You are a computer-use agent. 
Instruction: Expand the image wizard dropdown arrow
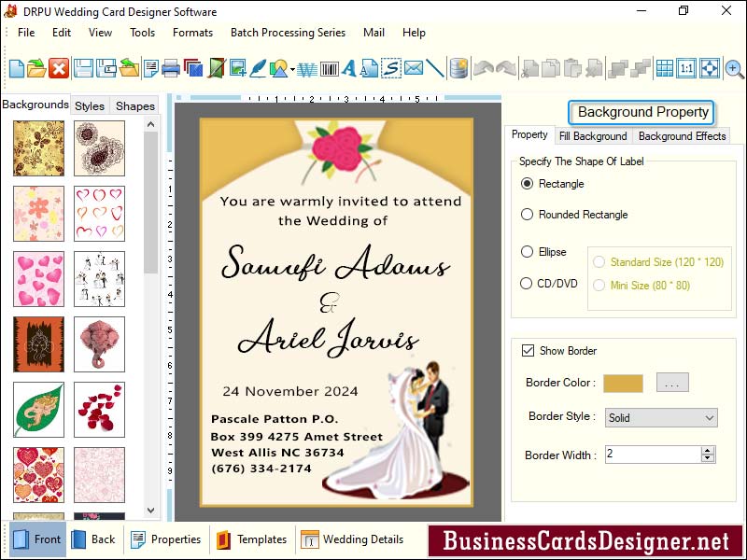coord(292,67)
